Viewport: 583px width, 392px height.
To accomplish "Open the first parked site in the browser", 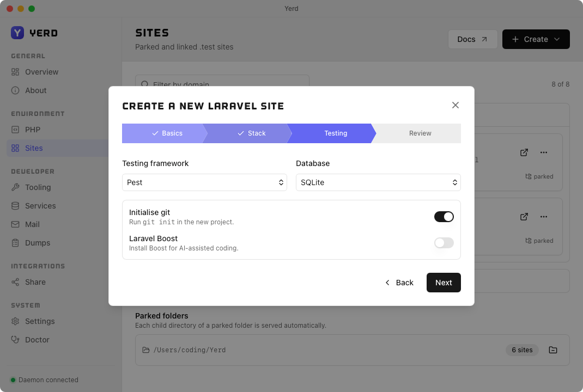I will (524, 152).
